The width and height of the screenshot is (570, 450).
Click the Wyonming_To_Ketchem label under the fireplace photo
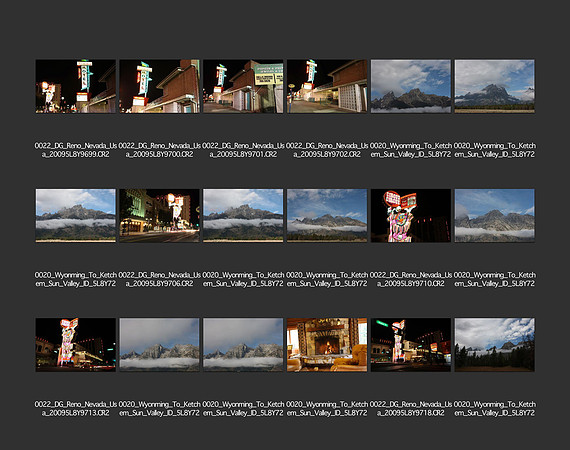(x=327, y=409)
